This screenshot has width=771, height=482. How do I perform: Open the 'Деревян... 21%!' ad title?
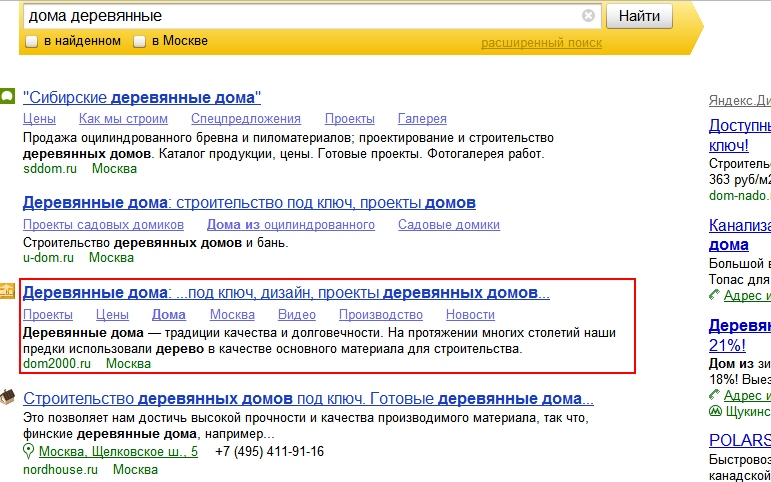click(x=740, y=335)
